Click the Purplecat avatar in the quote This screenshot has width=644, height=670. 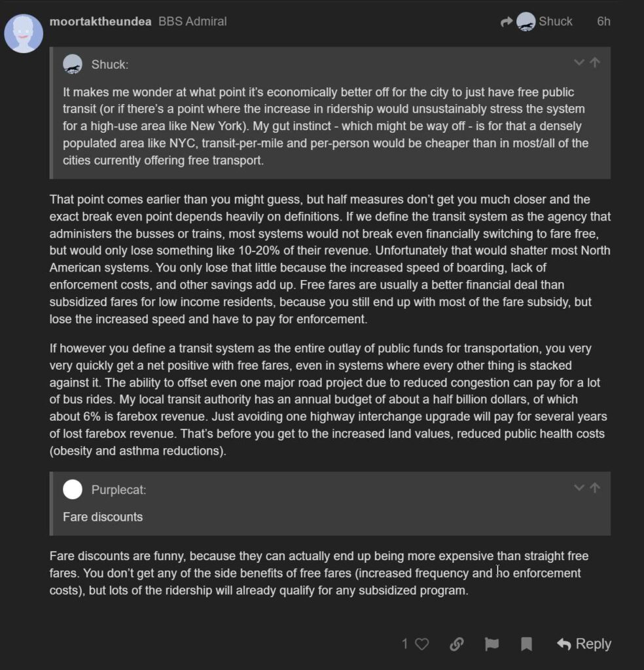tap(73, 489)
